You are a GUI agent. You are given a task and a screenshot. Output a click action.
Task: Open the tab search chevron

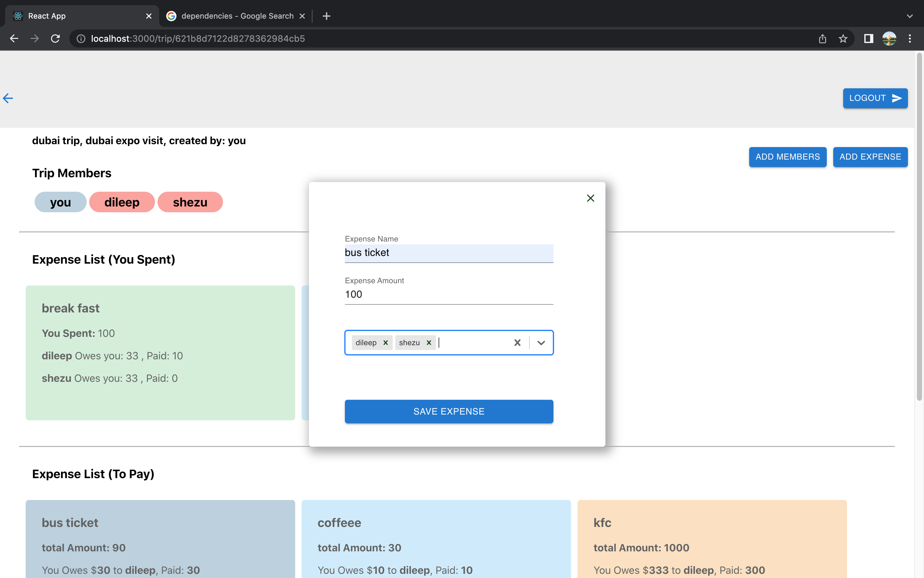[910, 16]
